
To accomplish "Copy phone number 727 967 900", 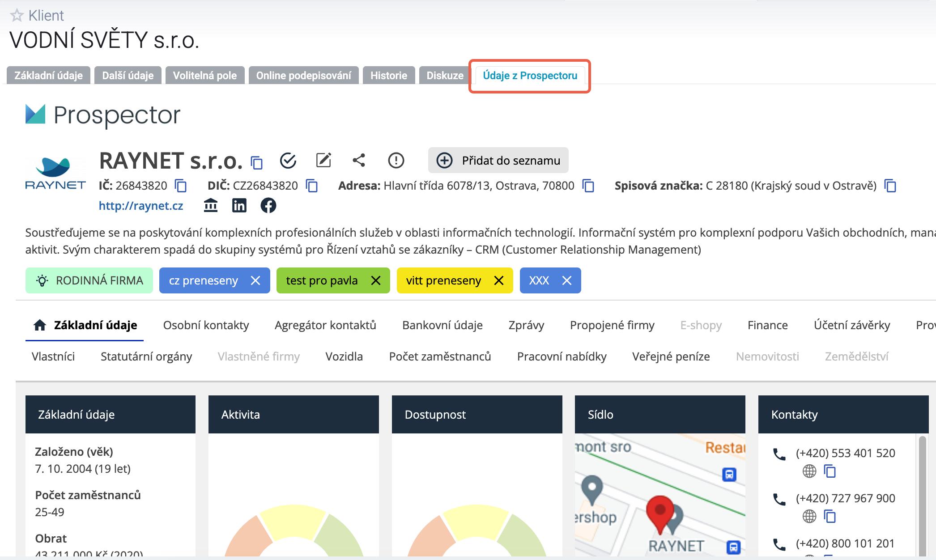I will point(830,517).
